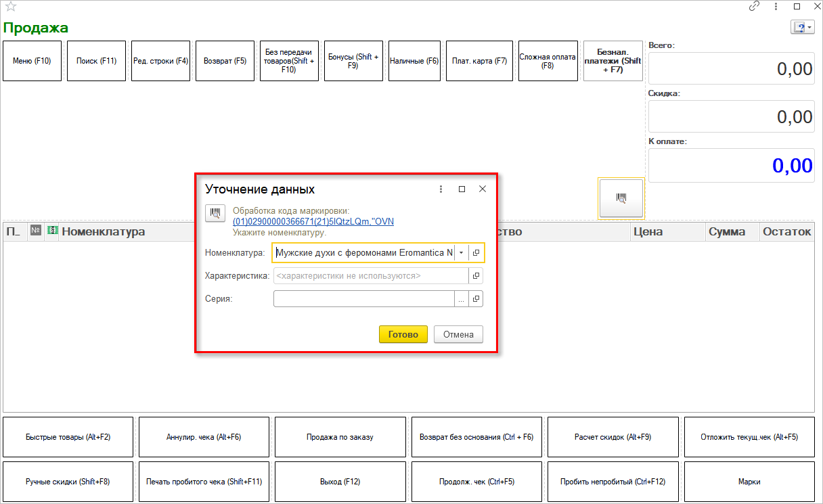Screen dimensions: 823x504
Task: Confirm with Готово button
Action: coord(403,334)
